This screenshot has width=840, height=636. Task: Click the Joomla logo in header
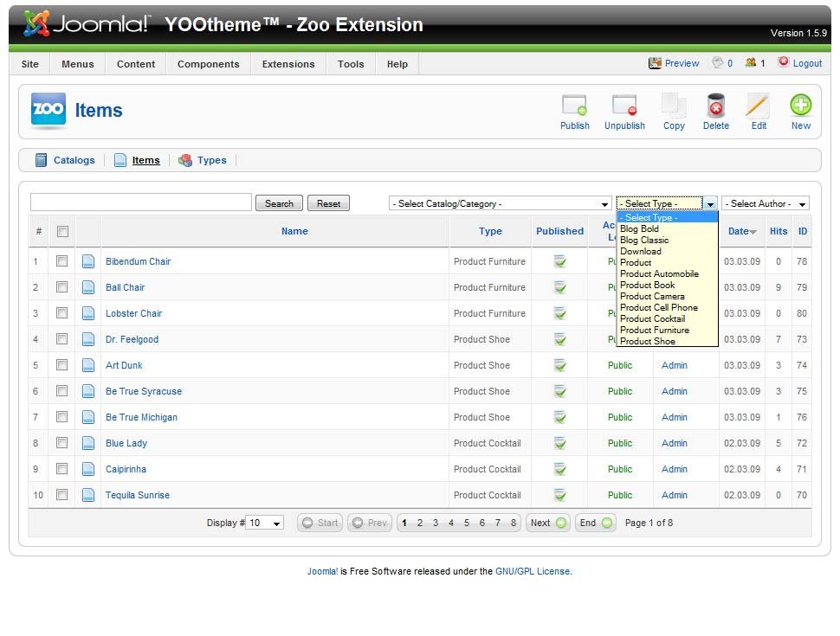(x=87, y=23)
